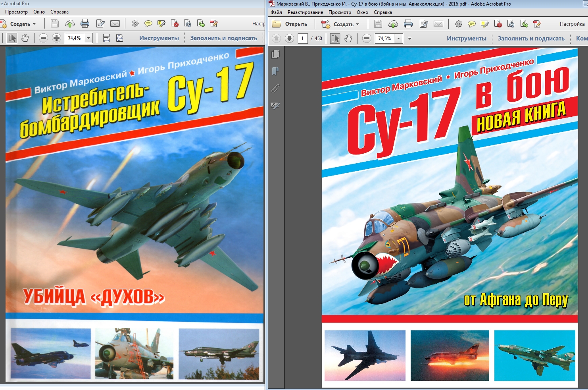This screenshot has height=390, width=588.
Task: Open Заполнить и подписать in left window
Action: [223, 38]
